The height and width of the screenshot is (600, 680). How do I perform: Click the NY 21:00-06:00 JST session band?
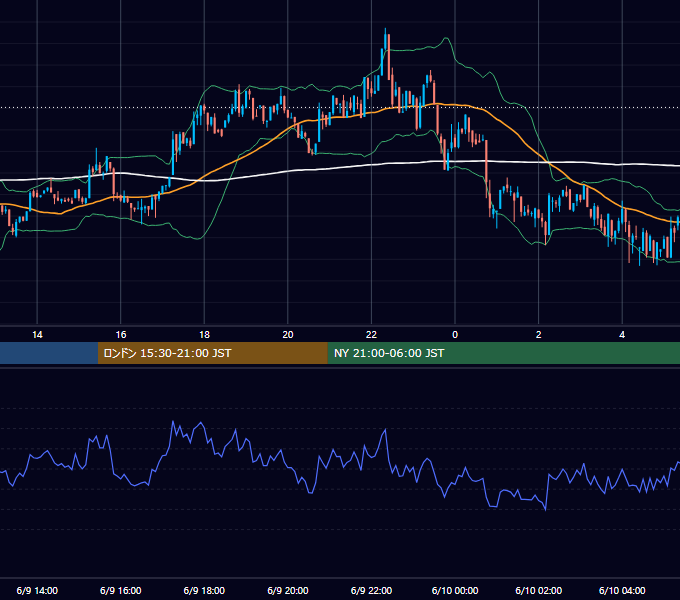(504, 353)
